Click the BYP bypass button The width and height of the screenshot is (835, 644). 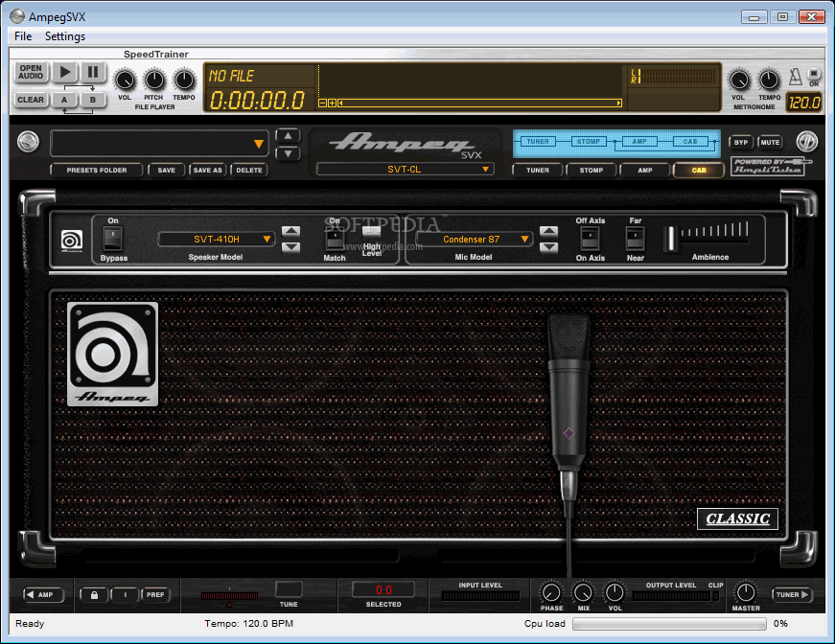click(741, 142)
